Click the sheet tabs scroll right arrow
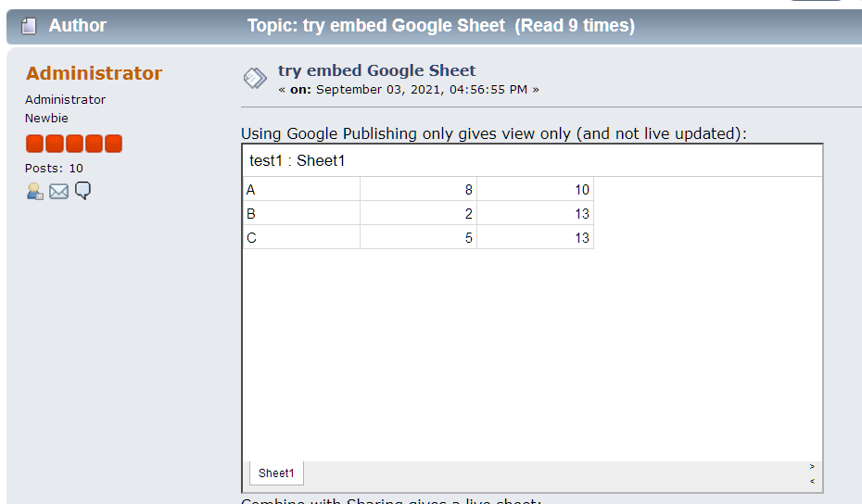 (812, 466)
